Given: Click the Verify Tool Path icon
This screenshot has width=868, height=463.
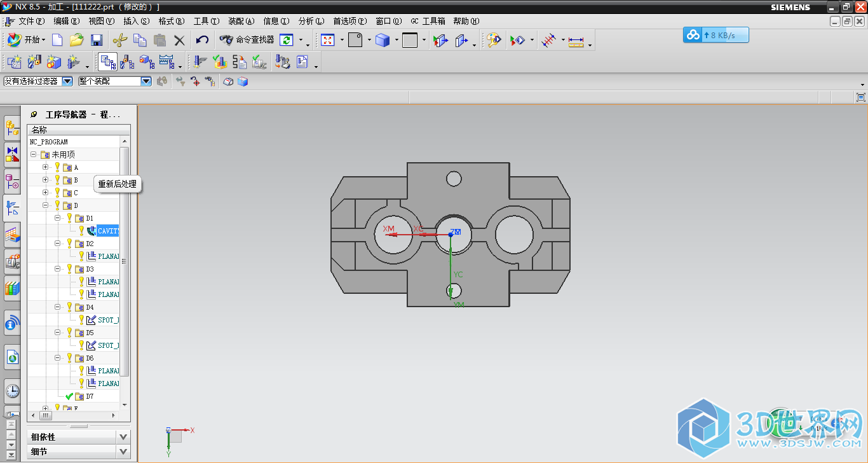Looking at the screenshot, I should click(220, 62).
